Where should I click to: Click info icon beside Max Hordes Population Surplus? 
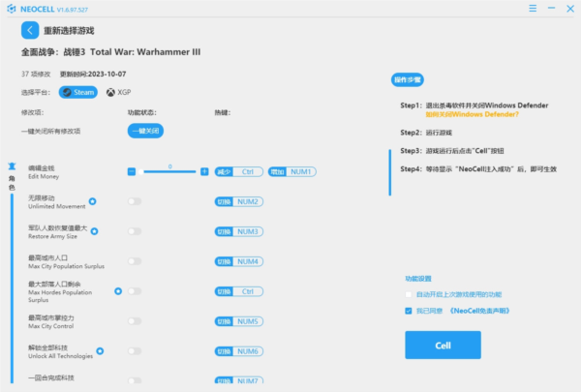pos(118,290)
